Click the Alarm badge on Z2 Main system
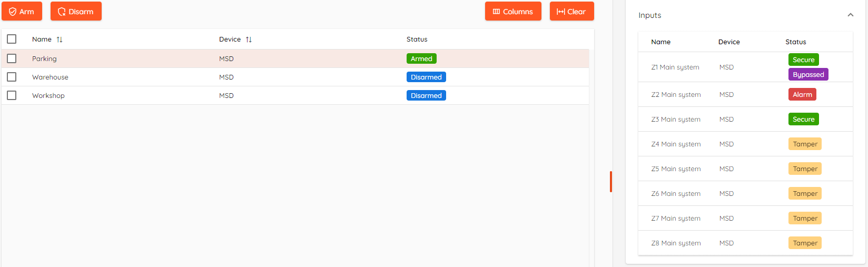The height and width of the screenshot is (267, 868). point(802,94)
